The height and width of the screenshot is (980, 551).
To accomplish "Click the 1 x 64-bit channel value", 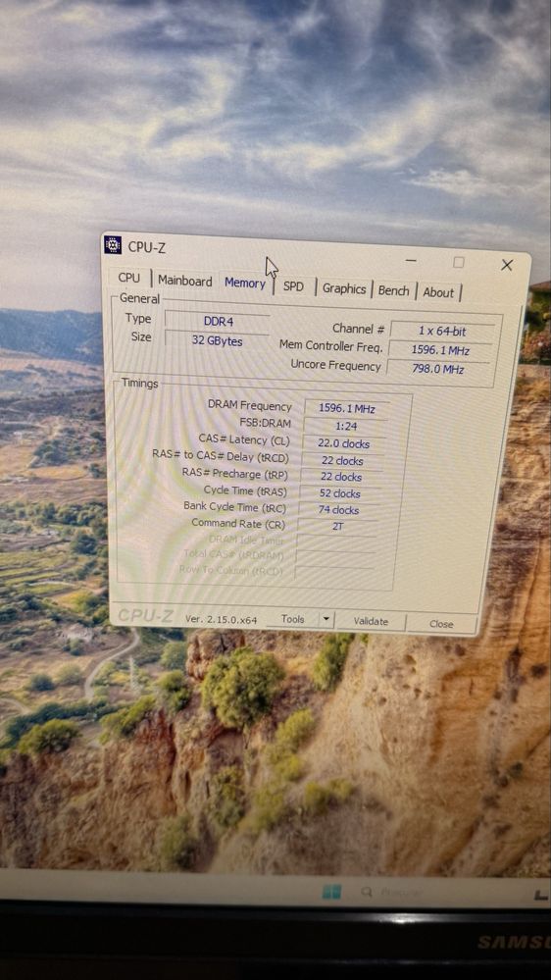I will (442, 332).
